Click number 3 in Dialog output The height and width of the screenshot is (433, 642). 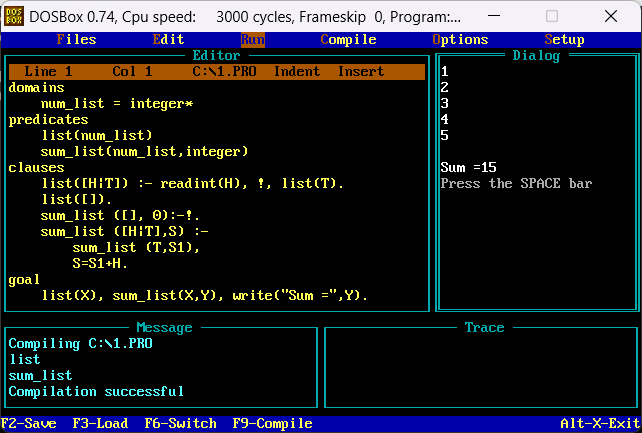(x=445, y=104)
